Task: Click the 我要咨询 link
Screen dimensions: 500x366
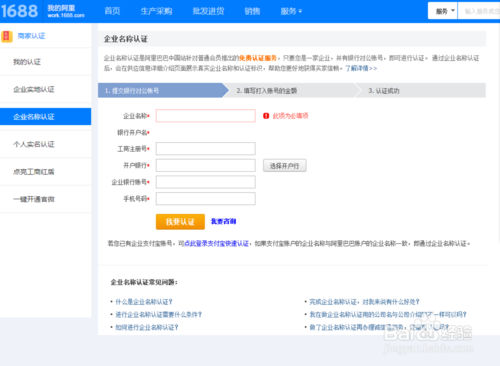Action: click(x=223, y=221)
